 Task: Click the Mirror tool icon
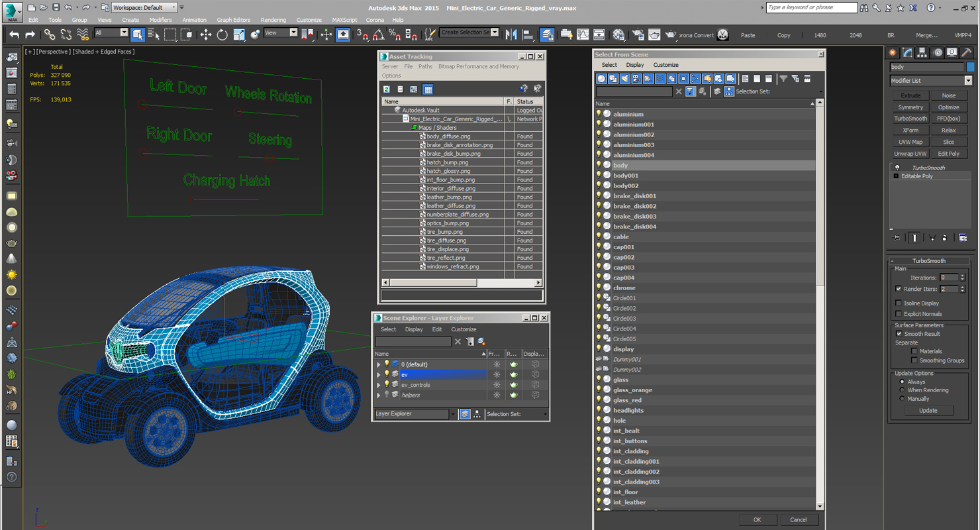(511, 34)
